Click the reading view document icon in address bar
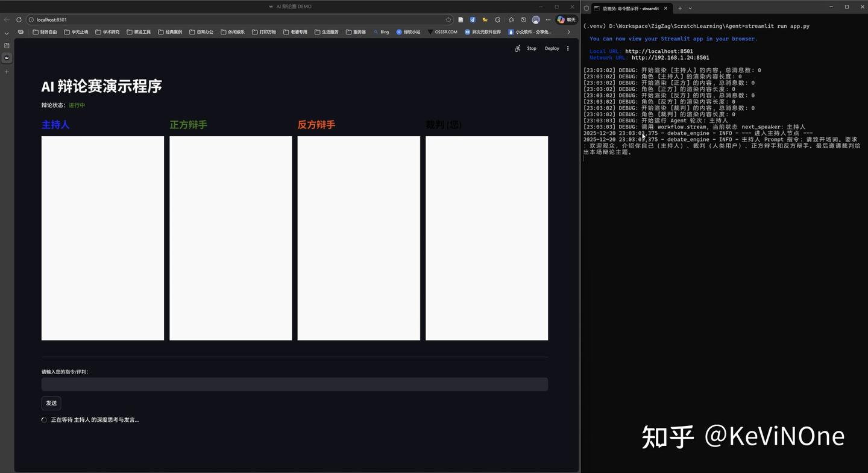The width and height of the screenshot is (868, 473). click(x=460, y=19)
